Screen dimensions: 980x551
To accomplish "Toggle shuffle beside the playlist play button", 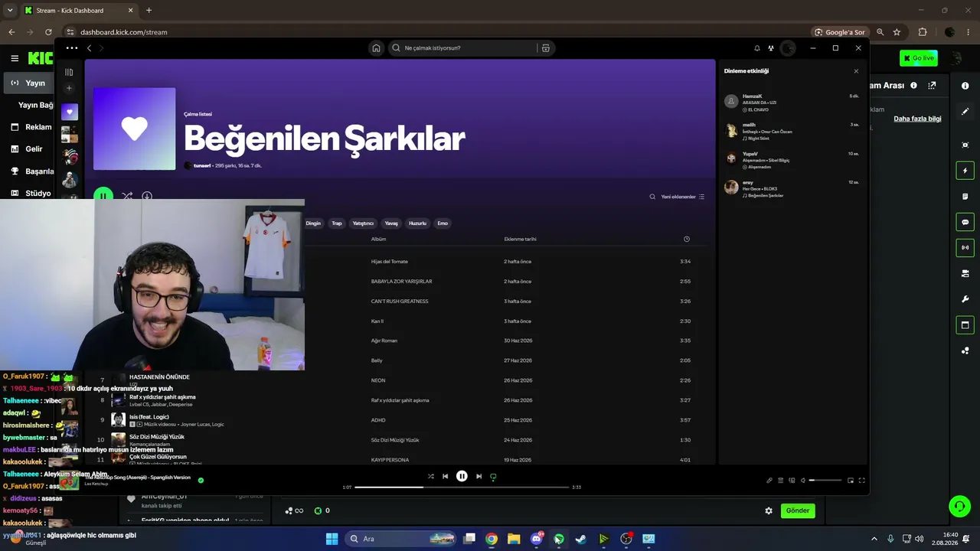I will tap(127, 196).
